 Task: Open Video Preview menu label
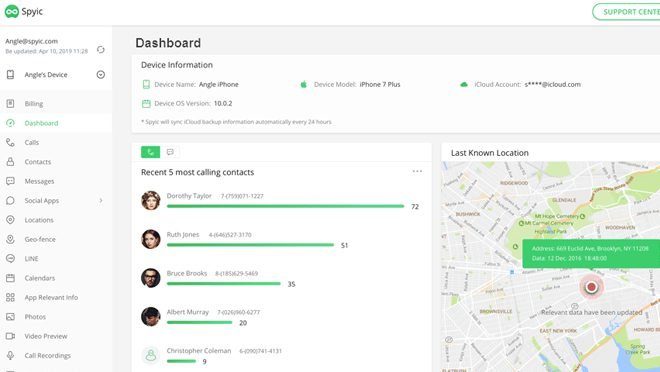pyautogui.click(x=46, y=336)
